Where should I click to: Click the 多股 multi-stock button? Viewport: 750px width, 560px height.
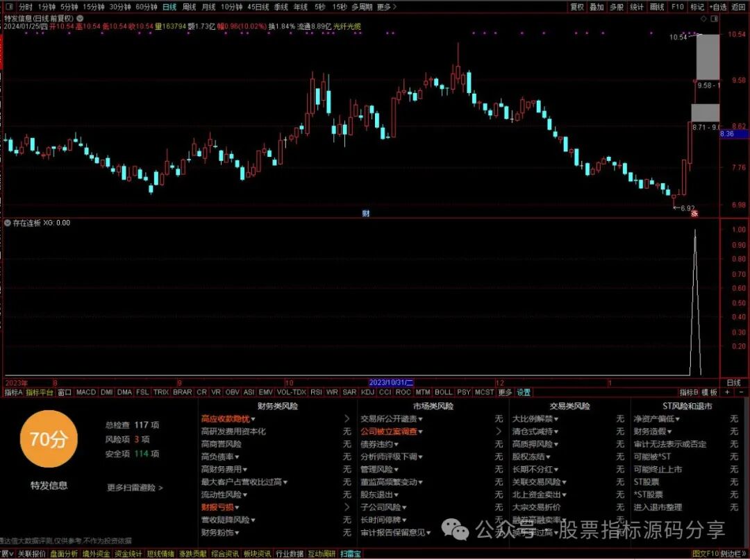click(x=617, y=7)
